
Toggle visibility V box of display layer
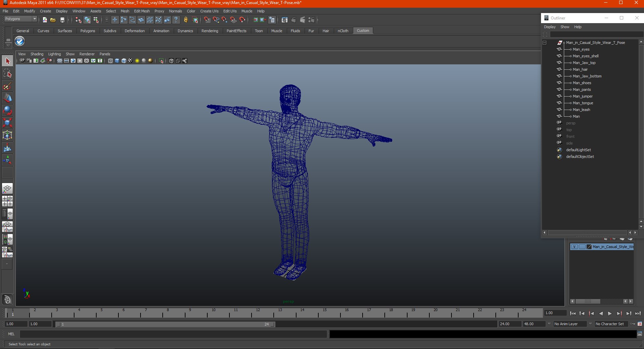574,247
